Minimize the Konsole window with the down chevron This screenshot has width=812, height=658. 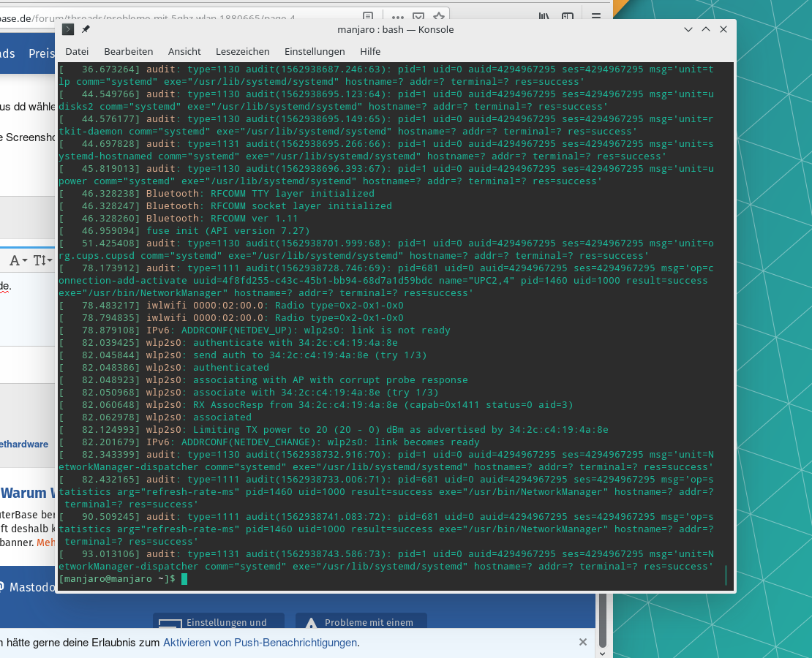(x=688, y=29)
